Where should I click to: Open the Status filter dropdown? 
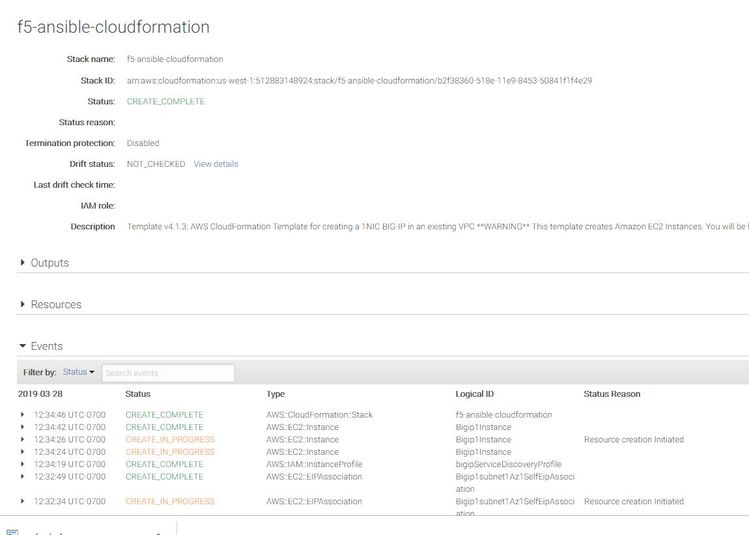[x=79, y=372]
